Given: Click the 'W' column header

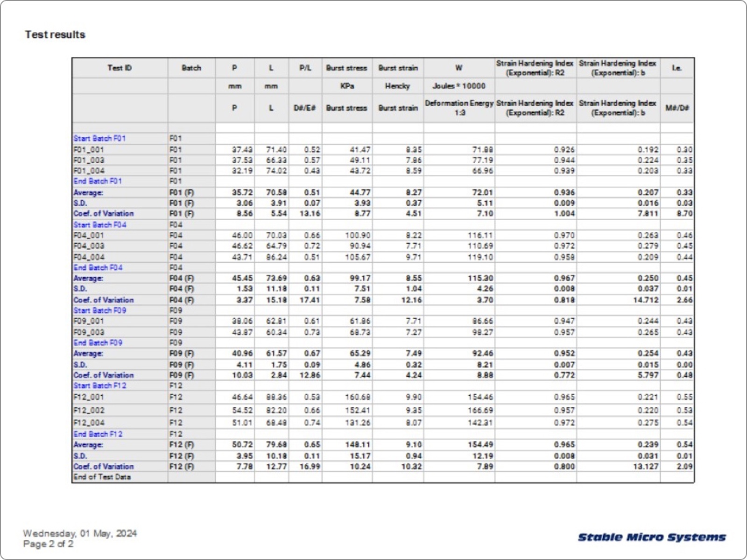Looking at the screenshot, I should pyautogui.click(x=459, y=68).
